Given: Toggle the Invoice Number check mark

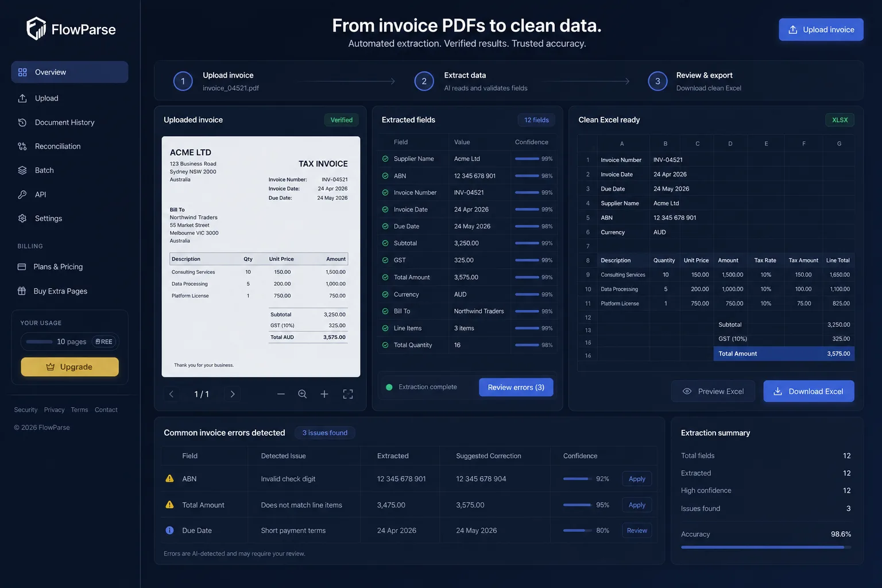Looking at the screenshot, I should point(385,193).
